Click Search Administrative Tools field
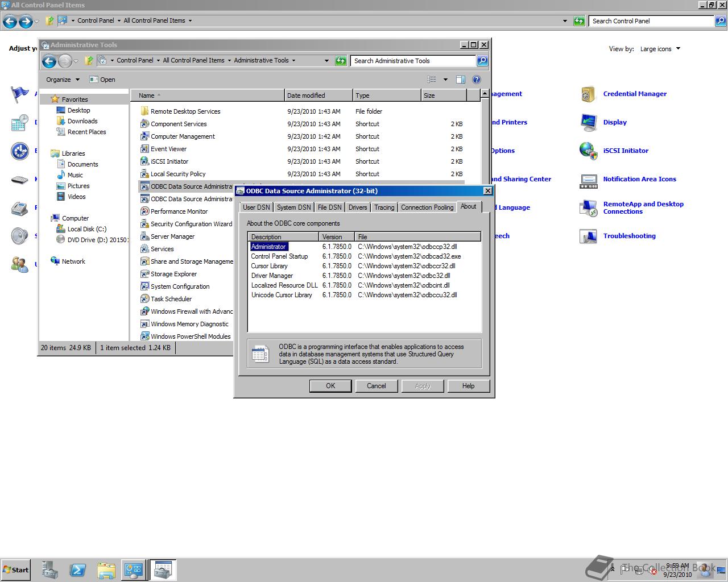The width and height of the screenshot is (728, 582). click(x=413, y=61)
